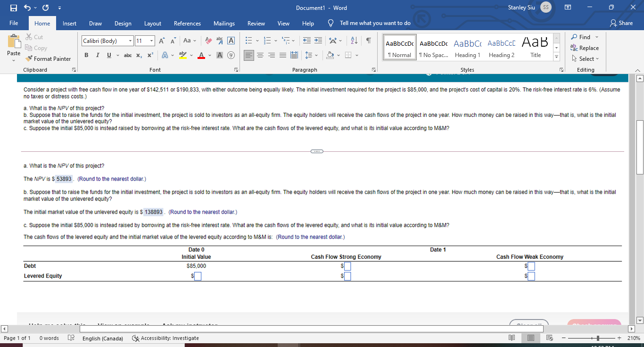Toggle Bold formatting

point(86,56)
